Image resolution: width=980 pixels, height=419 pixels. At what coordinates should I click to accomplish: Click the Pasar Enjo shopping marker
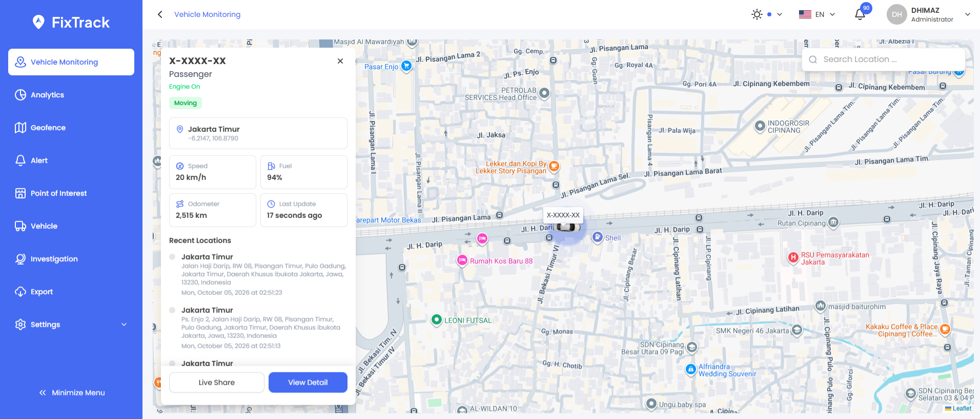406,66
